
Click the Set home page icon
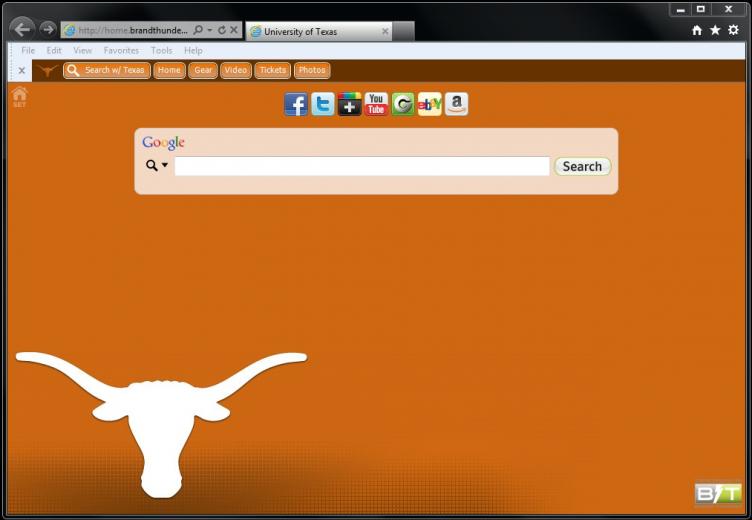pos(20,97)
